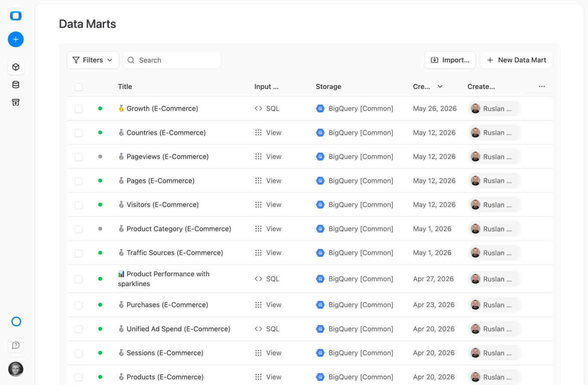The height and width of the screenshot is (385, 588).
Task: Click the Ruslan creator chip in the Growth row
Action: tap(495, 108)
